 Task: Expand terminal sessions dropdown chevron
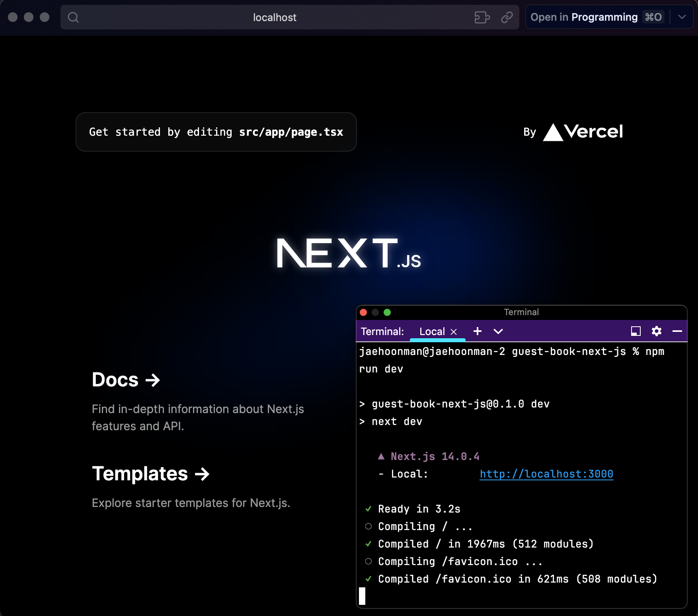coord(498,331)
